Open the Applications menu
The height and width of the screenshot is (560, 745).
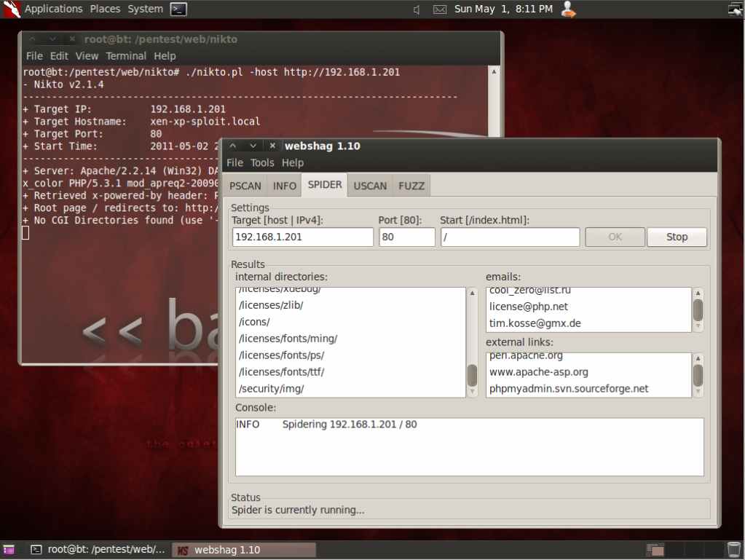pyautogui.click(x=53, y=9)
